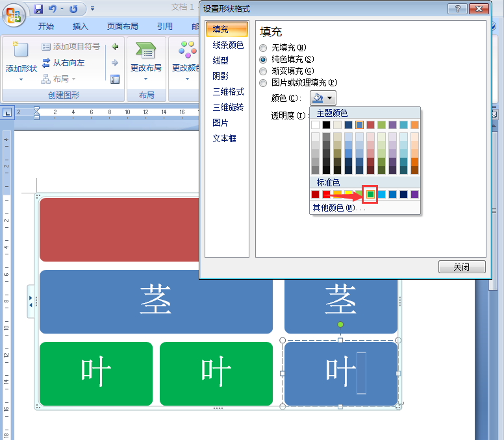Pick the white theme color swatch

point(315,125)
